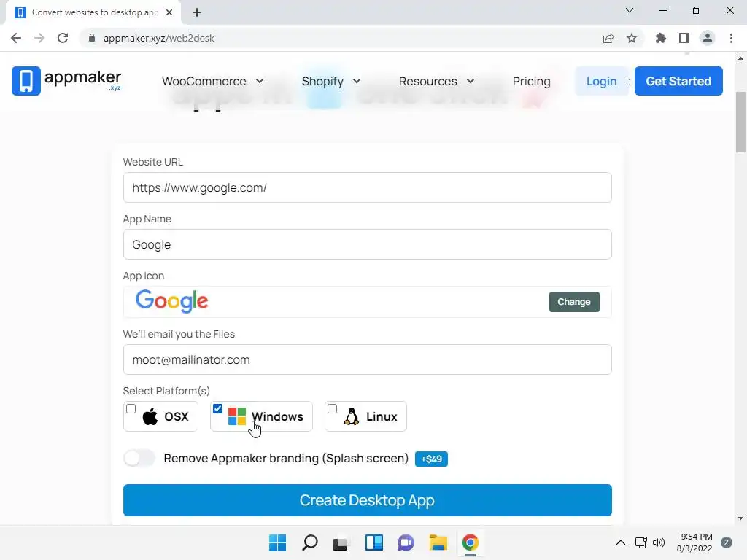
Task: Click the Get Started button
Action: (x=678, y=81)
